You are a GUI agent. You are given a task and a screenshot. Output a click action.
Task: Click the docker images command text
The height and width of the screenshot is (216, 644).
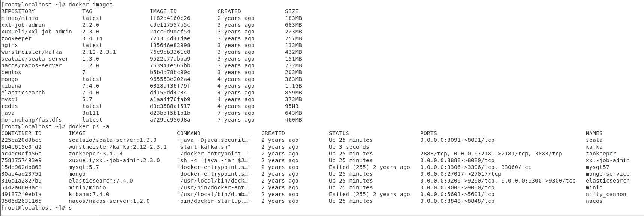90,5
